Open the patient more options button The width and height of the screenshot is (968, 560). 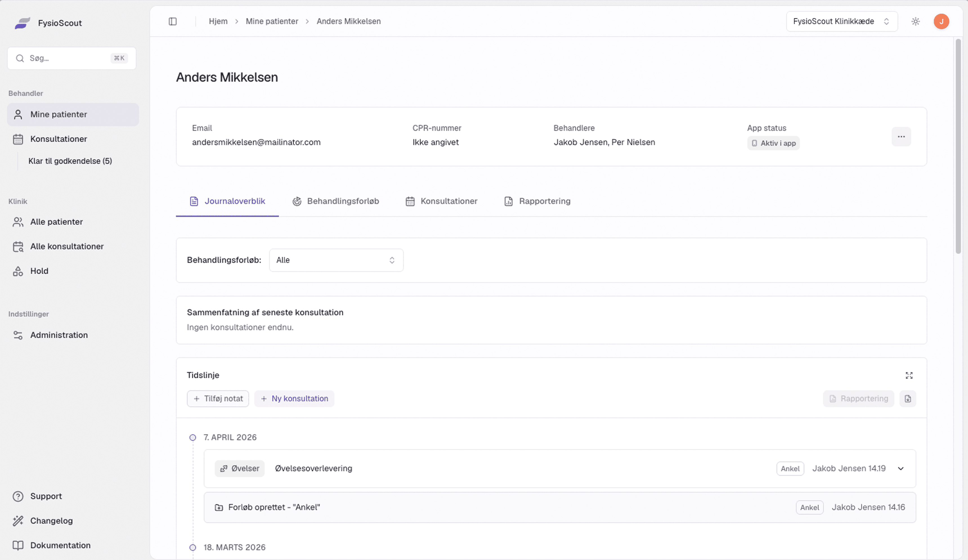click(901, 137)
